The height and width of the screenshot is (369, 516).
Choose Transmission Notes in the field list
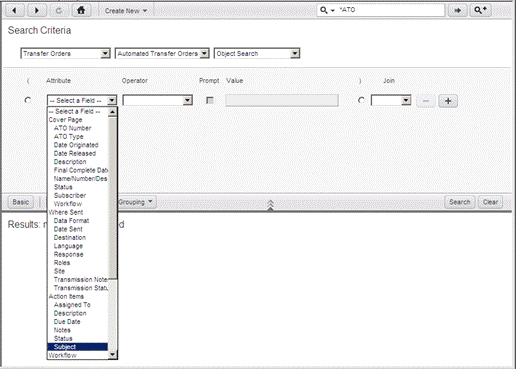78,279
